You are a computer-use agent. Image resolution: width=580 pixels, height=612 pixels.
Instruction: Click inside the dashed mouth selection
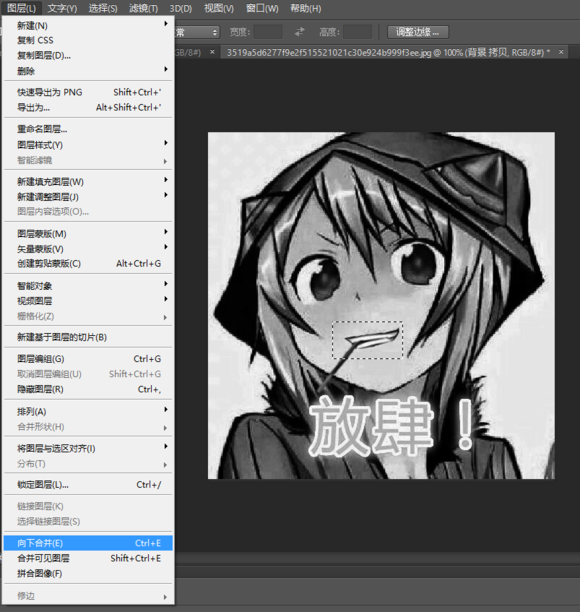367,340
